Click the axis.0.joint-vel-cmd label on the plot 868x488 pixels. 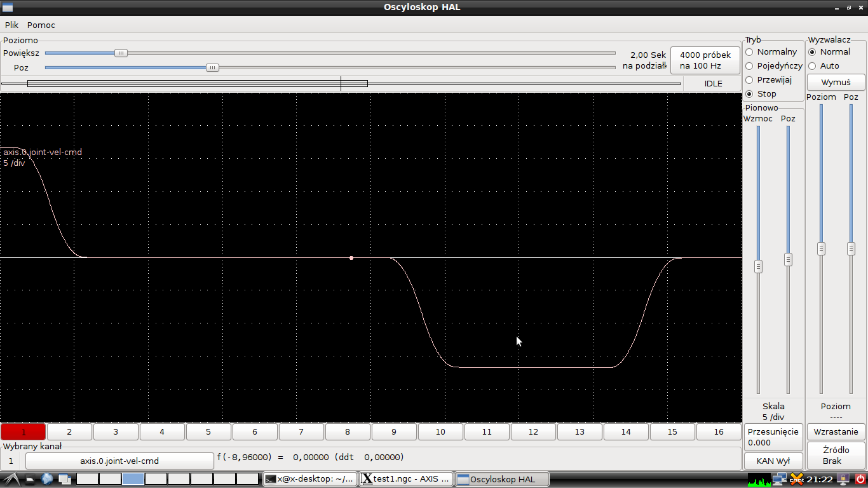point(43,152)
